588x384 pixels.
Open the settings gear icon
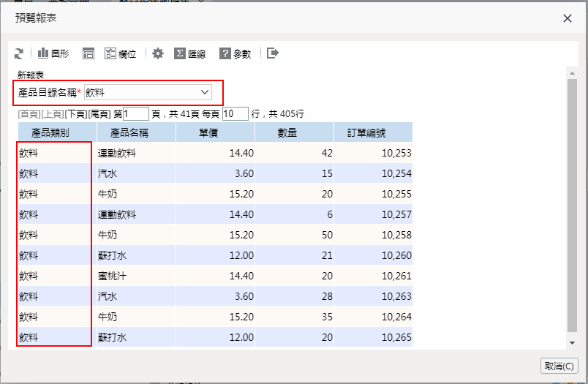[x=158, y=53]
